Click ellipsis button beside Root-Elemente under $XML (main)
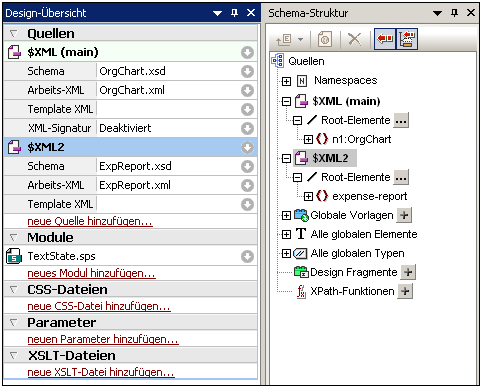Viewport: 482px width, 388px height. click(401, 120)
